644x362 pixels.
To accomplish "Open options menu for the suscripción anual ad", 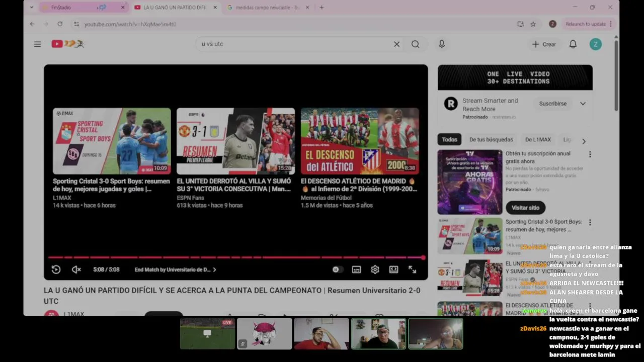I will [590, 154].
